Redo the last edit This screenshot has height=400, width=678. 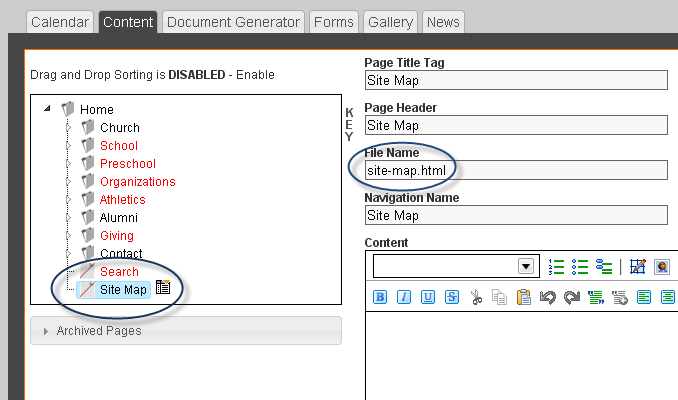572,298
